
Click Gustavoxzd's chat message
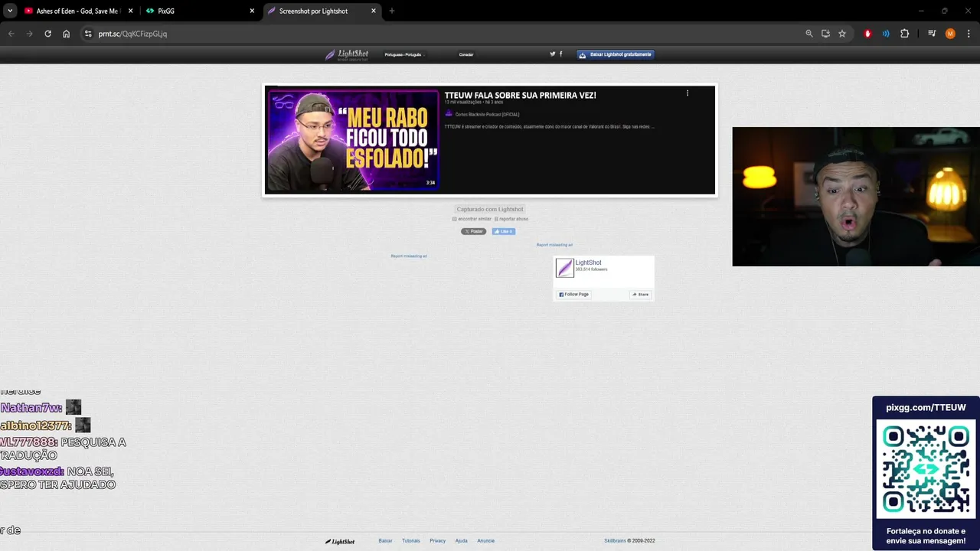click(58, 478)
